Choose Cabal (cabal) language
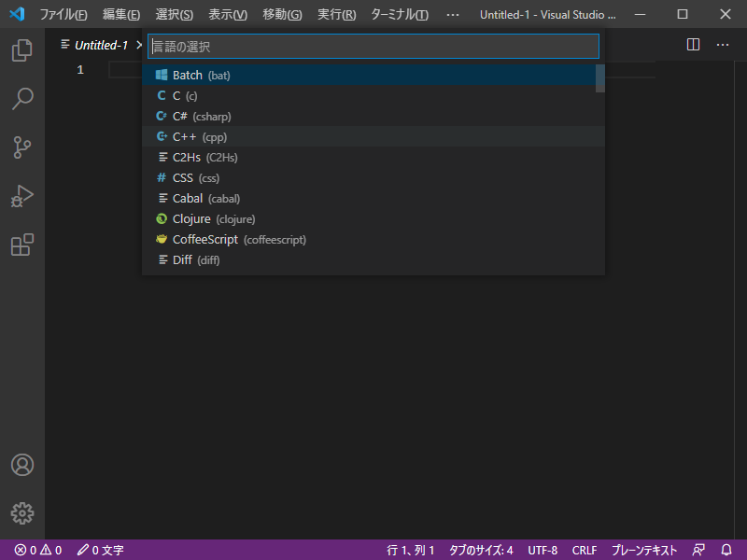The width and height of the screenshot is (747, 560). point(373,198)
